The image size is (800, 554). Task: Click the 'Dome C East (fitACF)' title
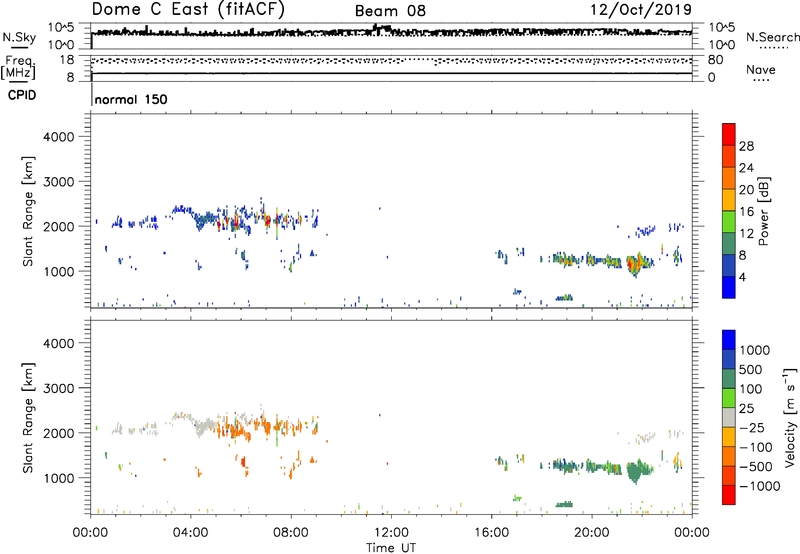tap(188, 9)
